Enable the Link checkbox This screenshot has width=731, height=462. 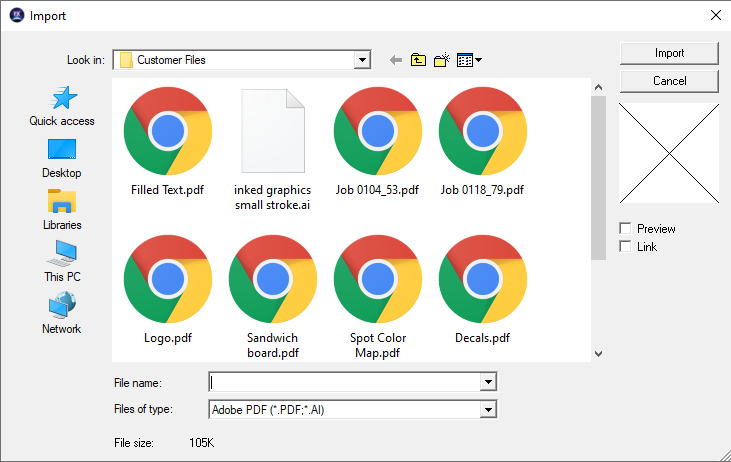pos(626,246)
